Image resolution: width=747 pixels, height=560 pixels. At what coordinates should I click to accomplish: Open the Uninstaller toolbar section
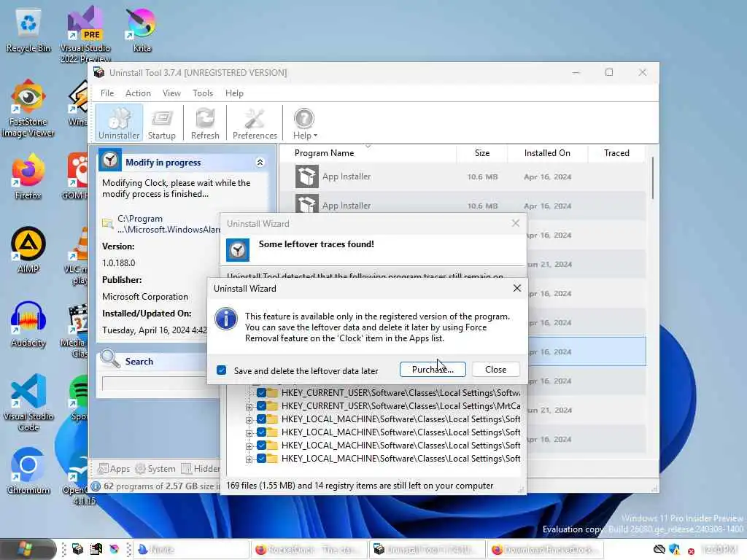click(119, 123)
